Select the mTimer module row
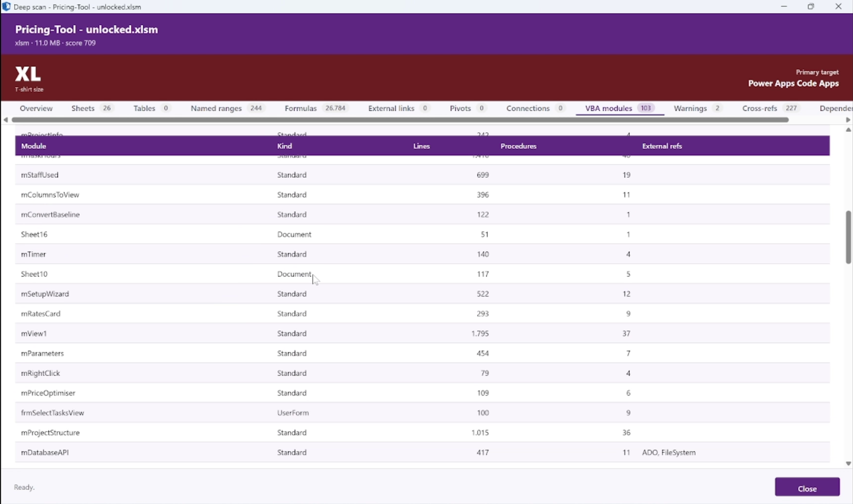 (422, 254)
